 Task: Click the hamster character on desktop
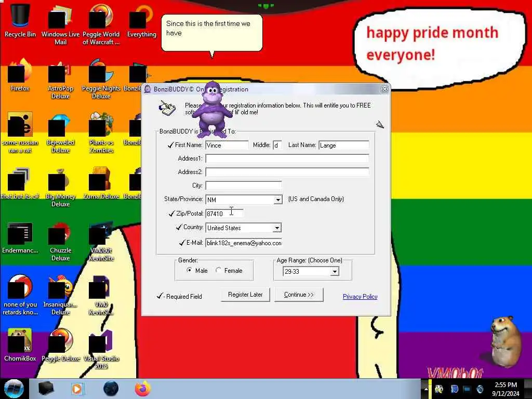[505, 341]
